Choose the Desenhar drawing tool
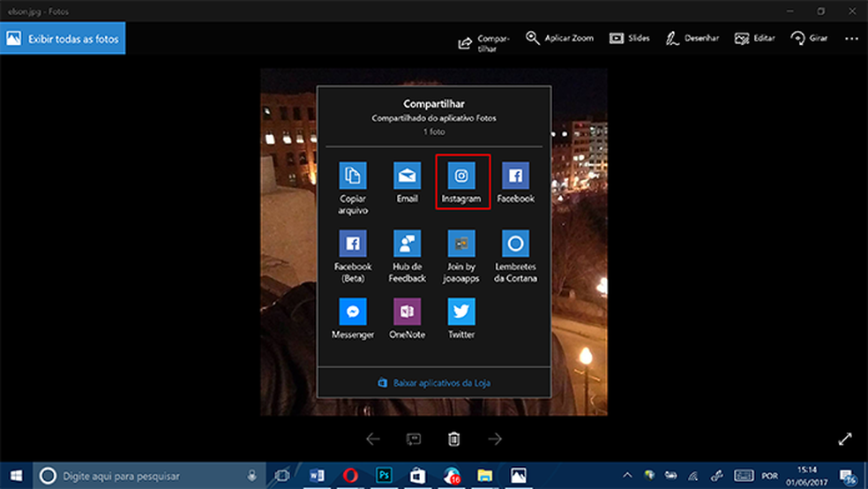This screenshot has width=868, height=489. point(692,38)
